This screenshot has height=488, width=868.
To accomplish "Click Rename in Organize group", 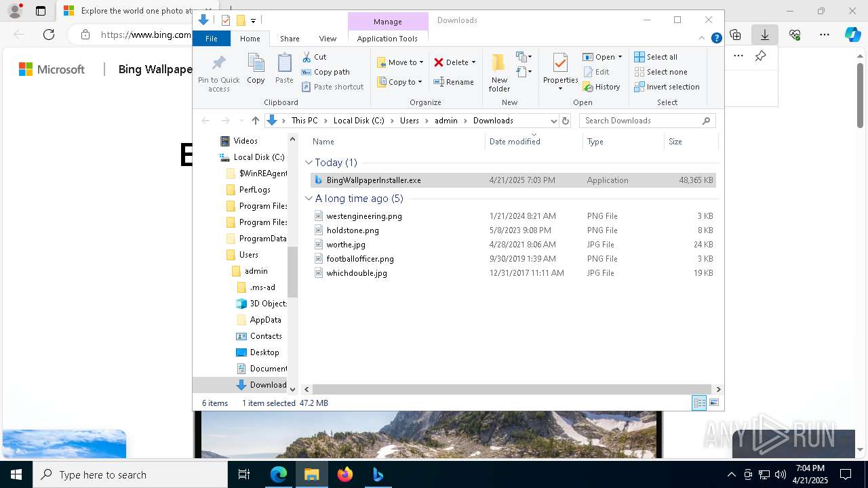I will pos(454,82).
